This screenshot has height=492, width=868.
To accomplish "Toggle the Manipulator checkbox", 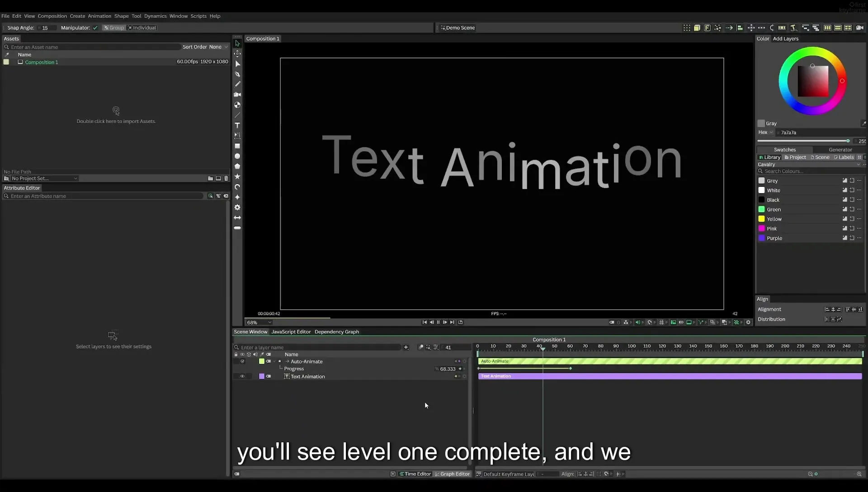I will pos(95,28).
